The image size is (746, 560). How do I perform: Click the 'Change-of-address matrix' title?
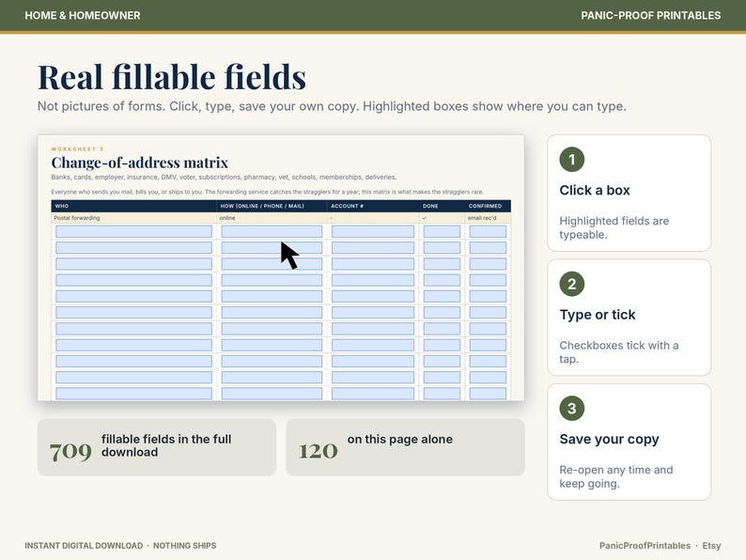(x=139, y=163)
